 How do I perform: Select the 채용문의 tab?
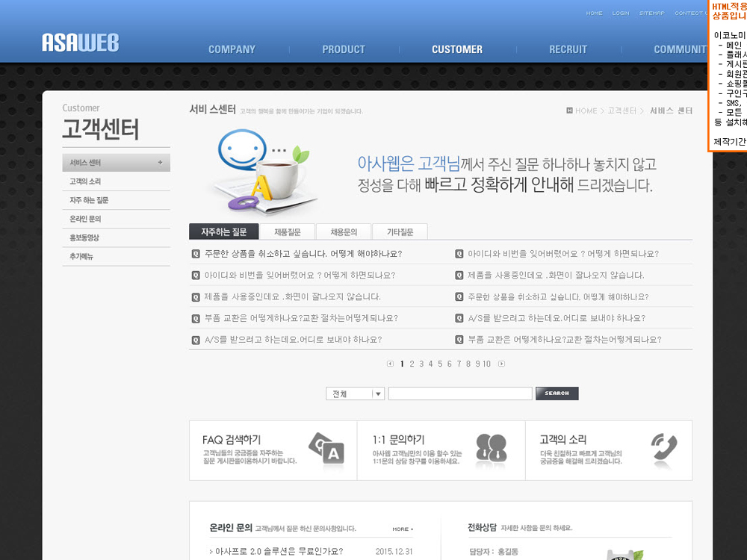344,231
